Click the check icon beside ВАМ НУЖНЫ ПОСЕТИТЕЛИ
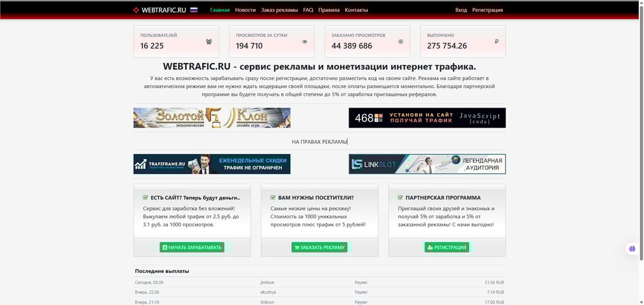 coord(273,197)
